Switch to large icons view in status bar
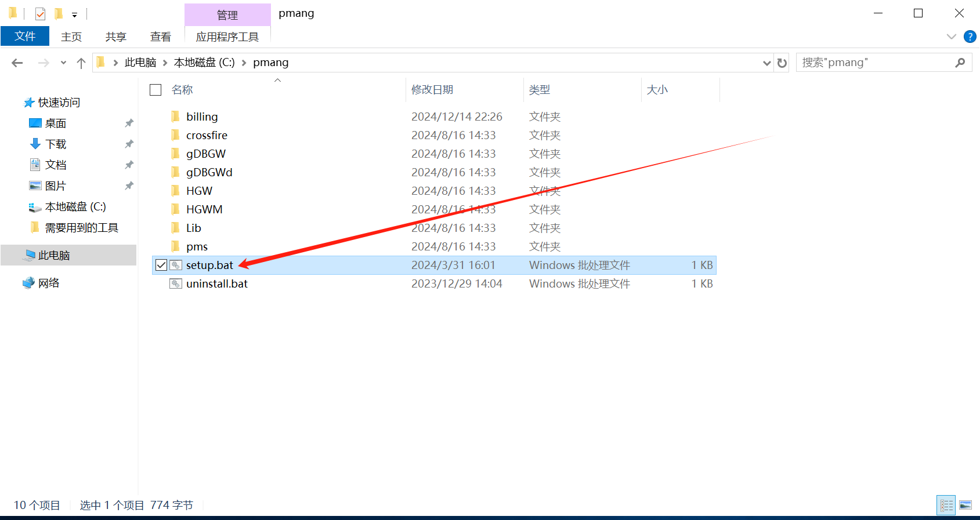The height and width of the screenshot is (520, 980). [965, 505]
